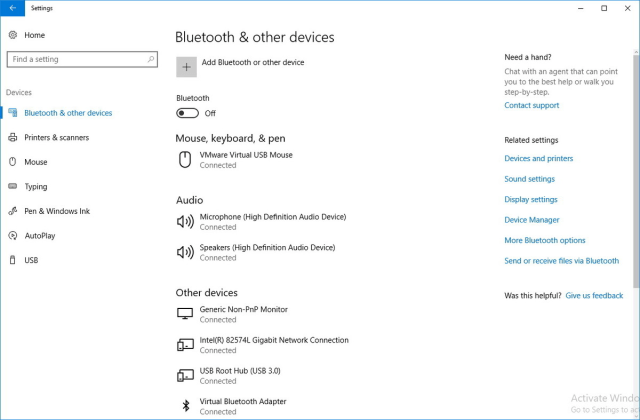This screenshot has height=420, width=640.
Task: Click Add Bluetooth or other device
Action: coord(253,62)
